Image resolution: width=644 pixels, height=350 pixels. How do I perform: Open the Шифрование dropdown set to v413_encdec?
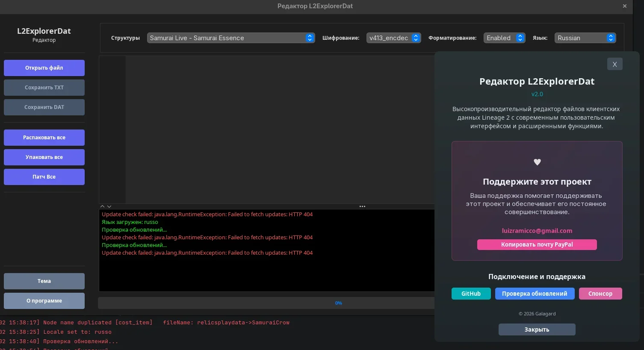394,38
